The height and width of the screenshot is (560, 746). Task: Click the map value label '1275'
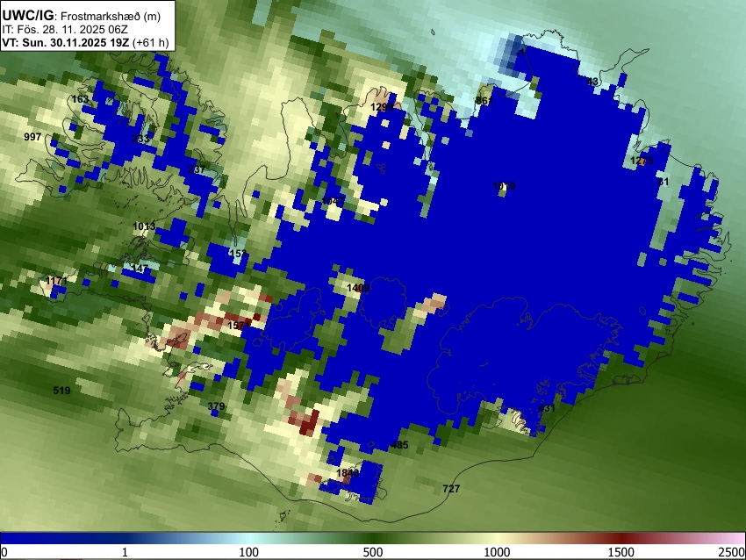(642, 161)
